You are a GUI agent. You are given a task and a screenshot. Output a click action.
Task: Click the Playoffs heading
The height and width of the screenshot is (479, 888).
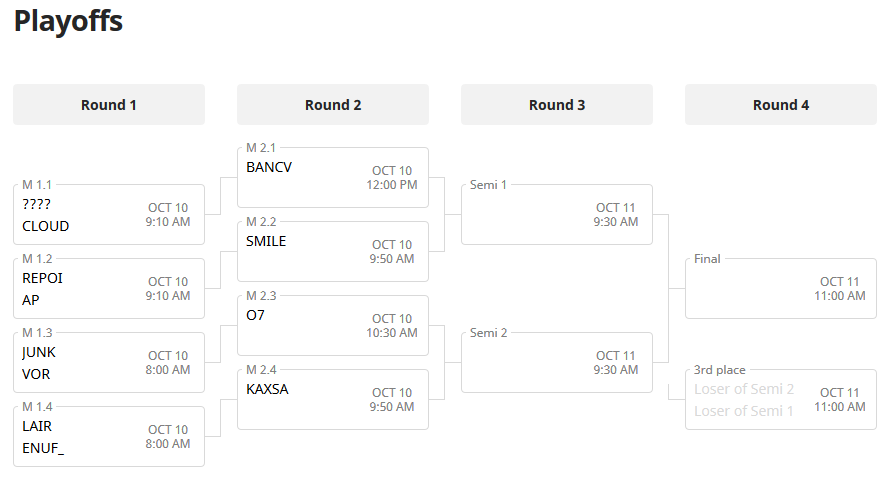coord(68,21)
